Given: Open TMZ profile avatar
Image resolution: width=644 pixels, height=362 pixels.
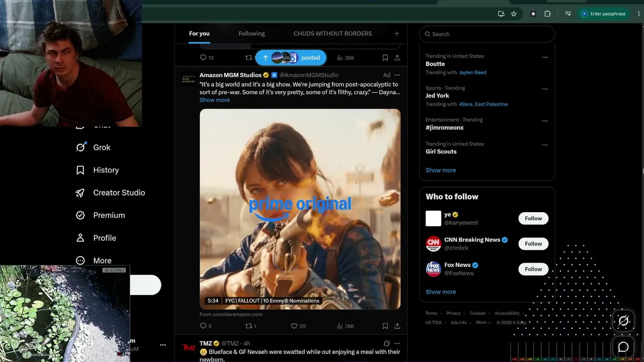Looking at the screenshot, I should click(189, 347).
